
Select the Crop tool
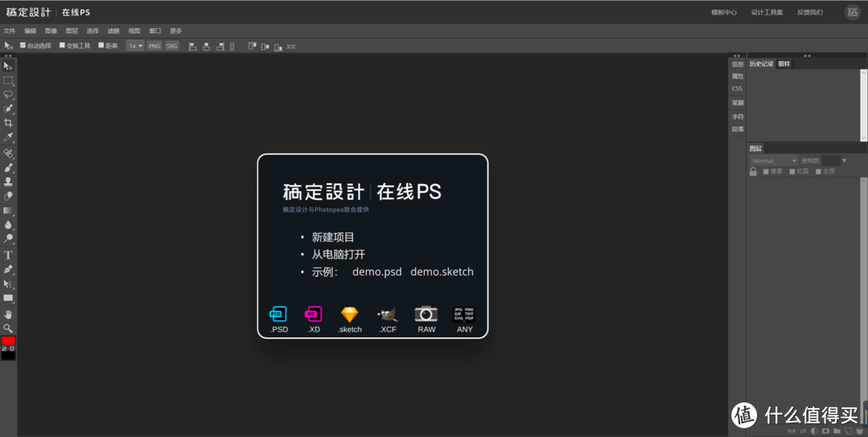tap(8, 123)
